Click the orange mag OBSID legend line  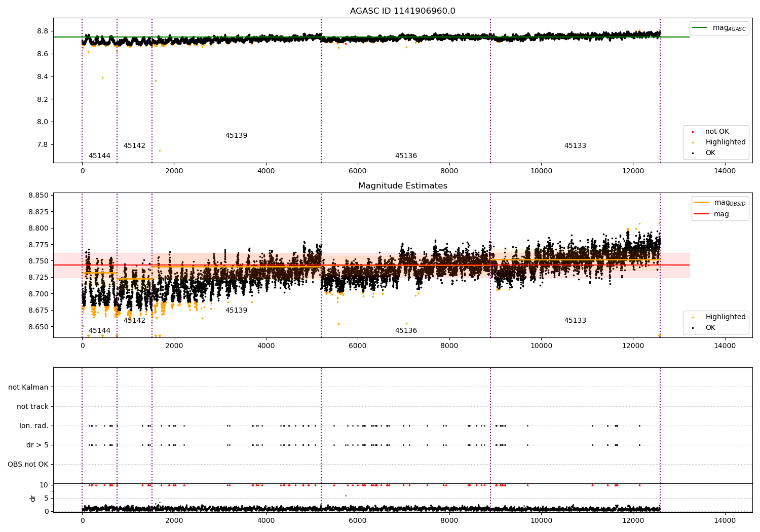pos(701,202)
